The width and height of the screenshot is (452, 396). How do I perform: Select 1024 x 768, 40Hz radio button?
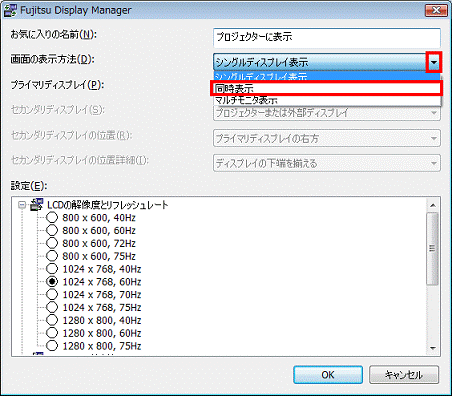point(52,269)
